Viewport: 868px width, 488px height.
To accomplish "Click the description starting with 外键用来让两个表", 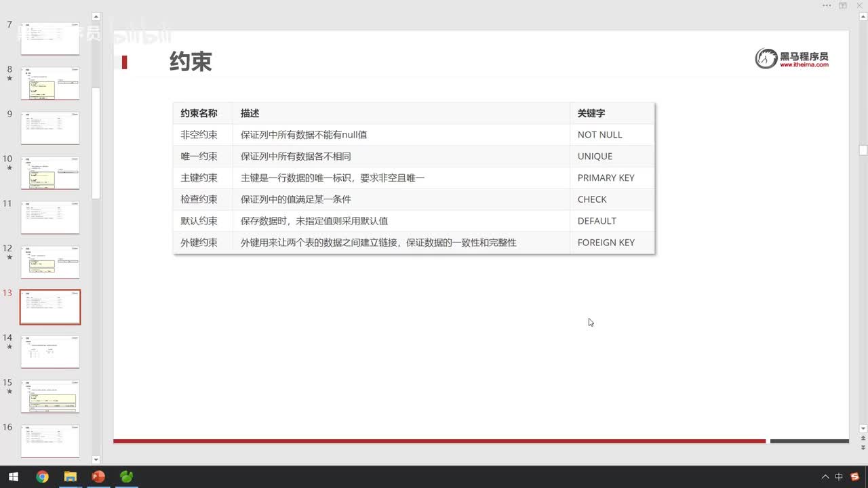I will (x=378, y=243).
